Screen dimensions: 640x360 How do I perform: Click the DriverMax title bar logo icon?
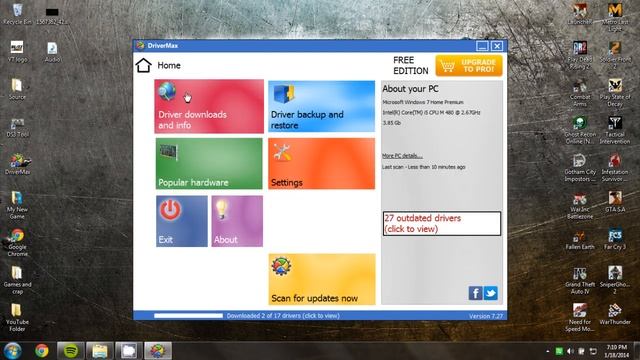pyautogui.click(x=140, y=45)
